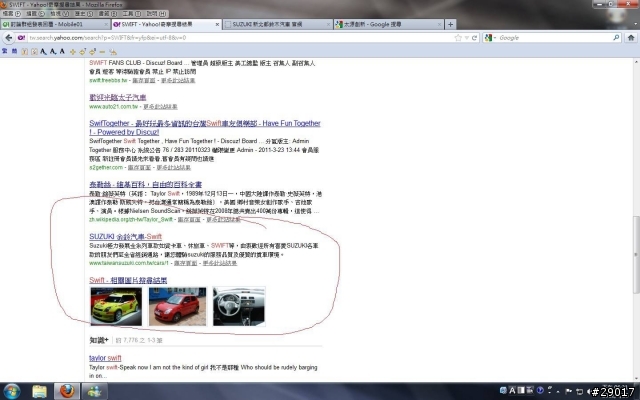
Task: Click the blue help circle tray icon
Action: [540, 391]
